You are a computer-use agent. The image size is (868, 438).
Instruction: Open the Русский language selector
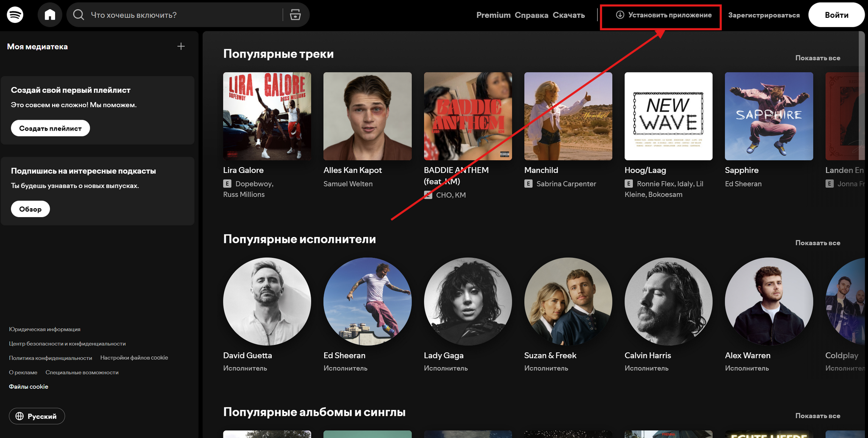click(37, 416)
